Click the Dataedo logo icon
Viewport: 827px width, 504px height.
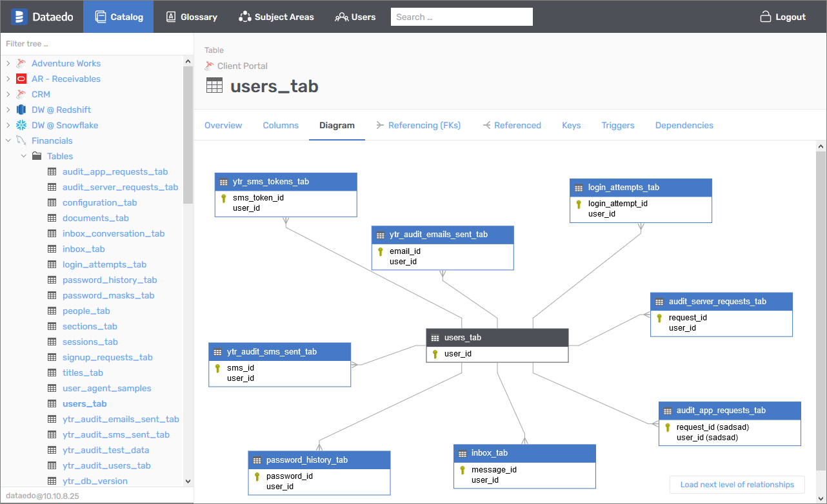19,17
